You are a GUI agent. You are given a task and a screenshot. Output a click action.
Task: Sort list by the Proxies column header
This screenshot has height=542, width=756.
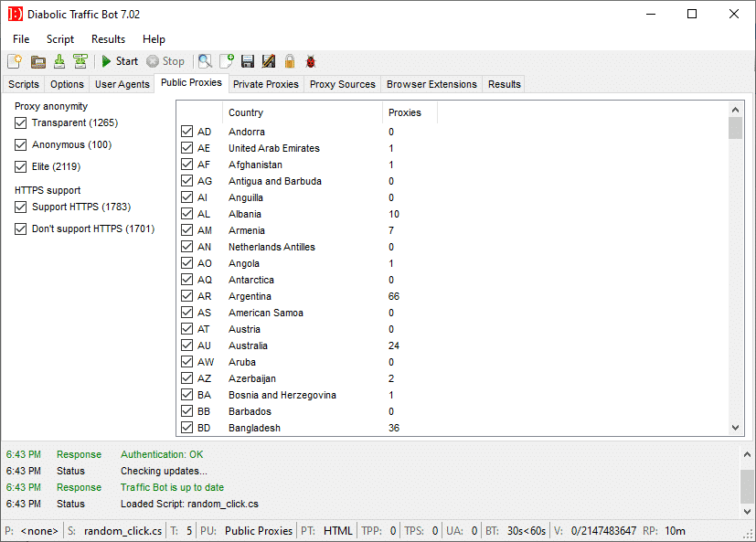(410, 112)
